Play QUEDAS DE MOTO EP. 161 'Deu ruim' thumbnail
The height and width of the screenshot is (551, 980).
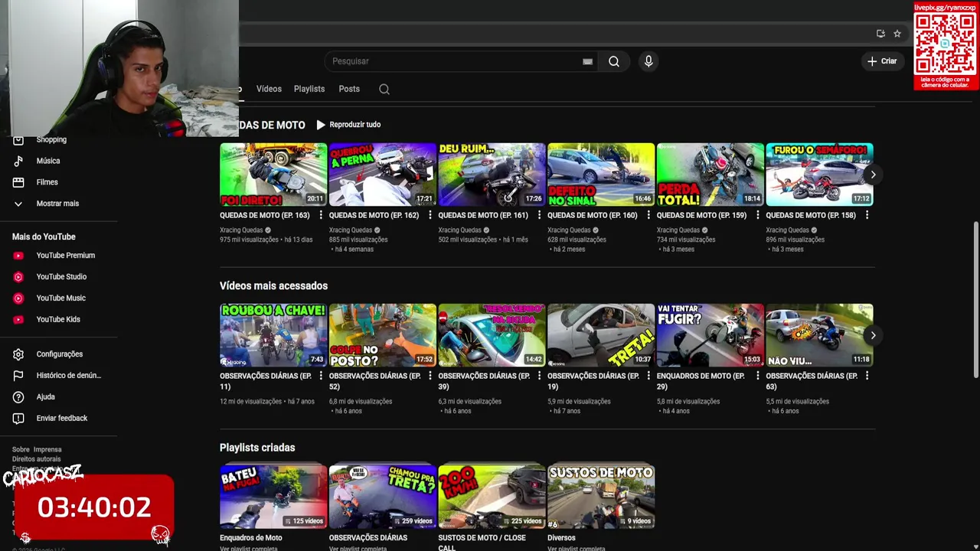click(x=492, y=174)
